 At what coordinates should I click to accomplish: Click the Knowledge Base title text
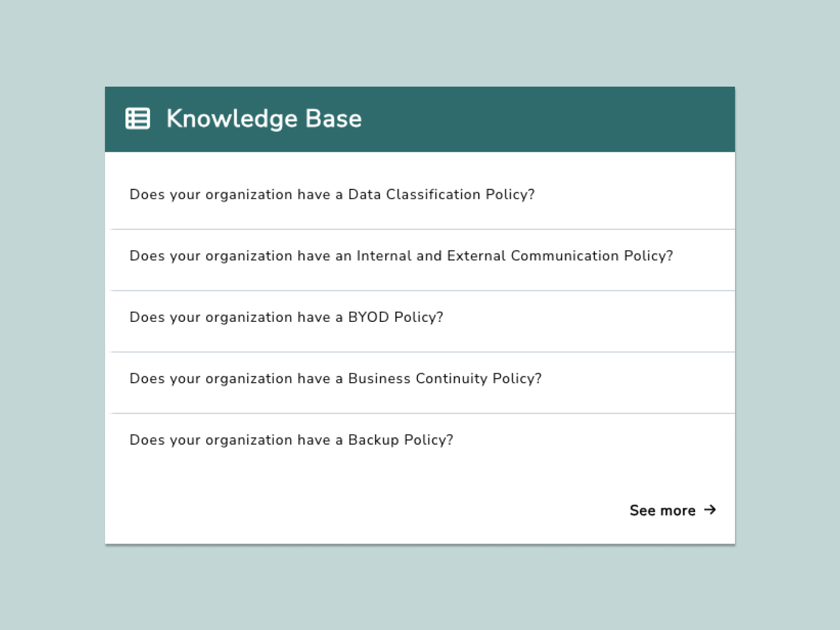coord(264,119)
